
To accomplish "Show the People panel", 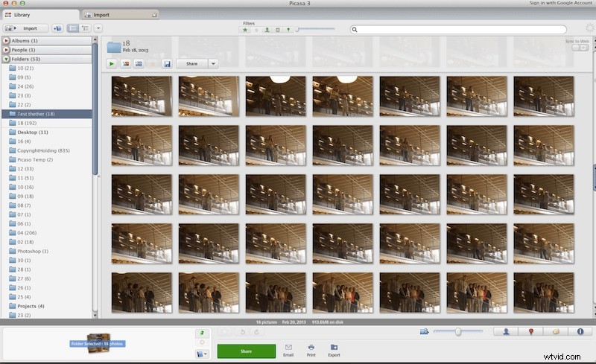I will [x=506, y=332].
